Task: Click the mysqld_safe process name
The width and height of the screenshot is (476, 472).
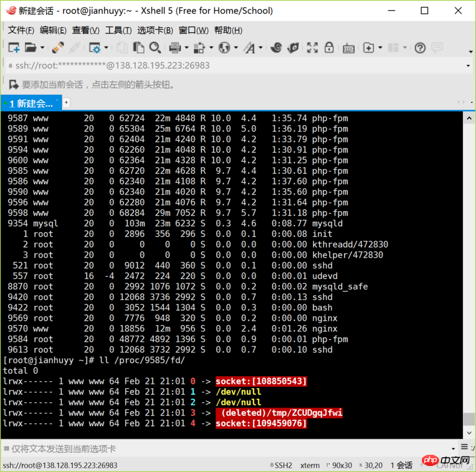Action: click(x=340, y=286)
